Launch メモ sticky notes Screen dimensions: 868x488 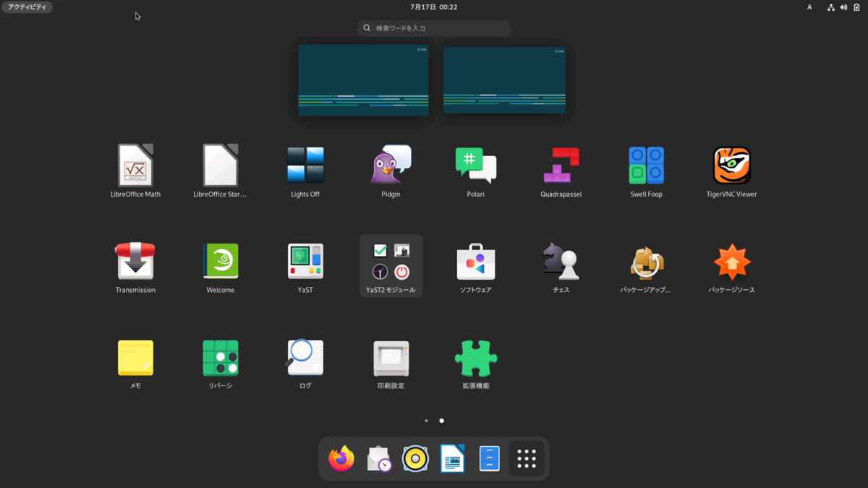pos(135,363)
